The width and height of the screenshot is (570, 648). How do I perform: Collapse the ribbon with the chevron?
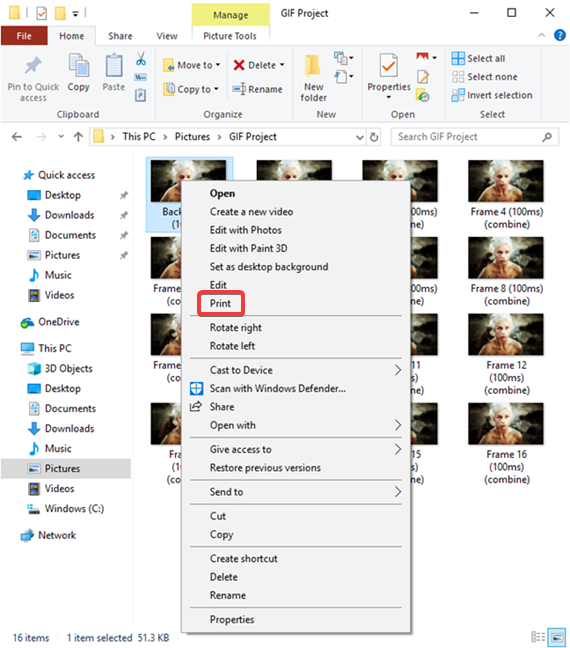[541, 36]
